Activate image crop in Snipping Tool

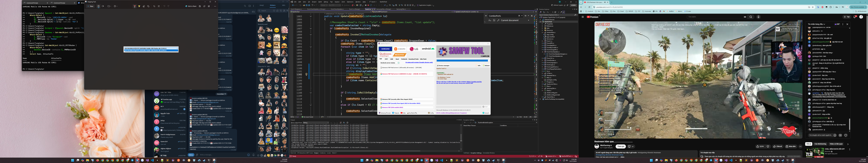pyautogui.click(x=154, y=6)
